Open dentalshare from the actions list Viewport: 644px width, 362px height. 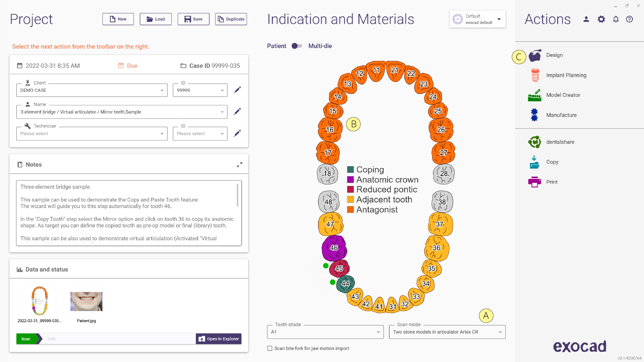535,142
